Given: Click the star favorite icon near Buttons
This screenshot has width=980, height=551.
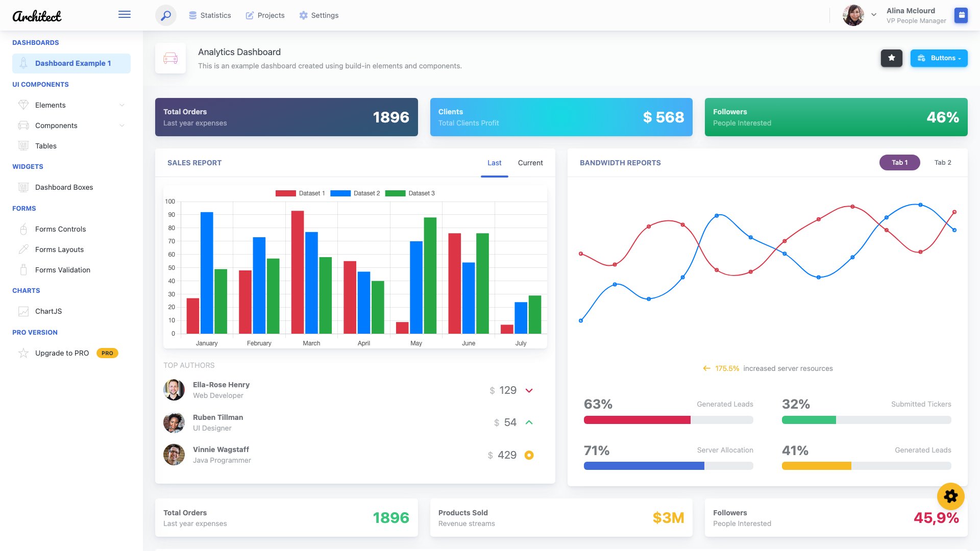Looking at the screenshot, I should (x=891, y=58).
